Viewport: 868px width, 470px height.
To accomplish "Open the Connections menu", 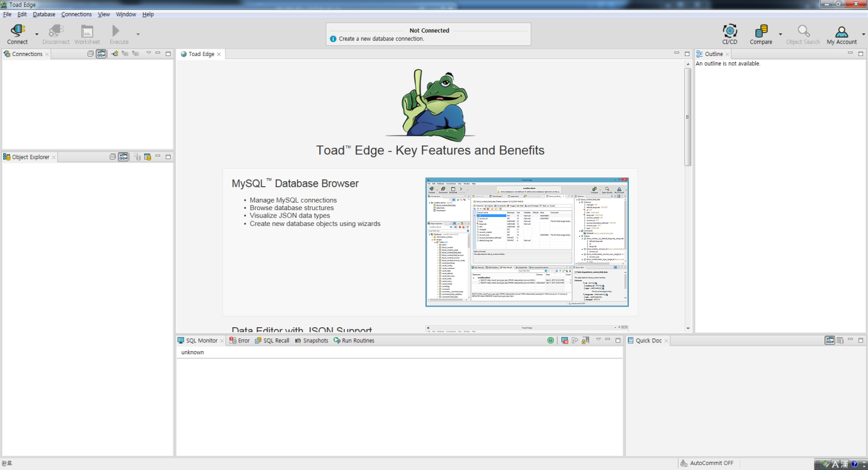I will tap(76, 14).
